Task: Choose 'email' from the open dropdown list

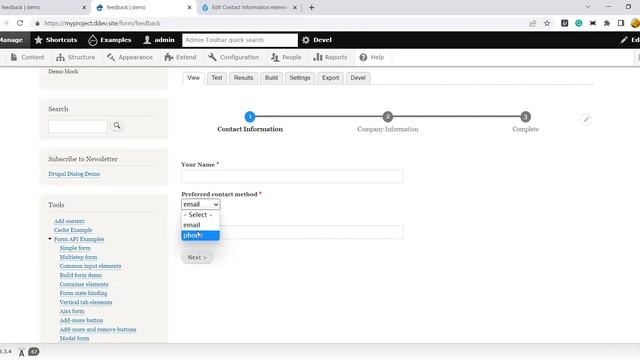Action: (200, 225)
